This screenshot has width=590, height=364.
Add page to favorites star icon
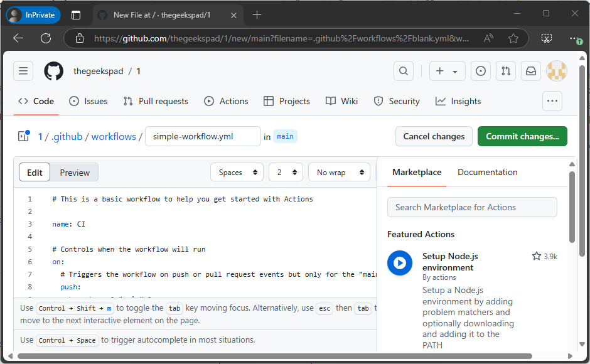tap(513, 38)
